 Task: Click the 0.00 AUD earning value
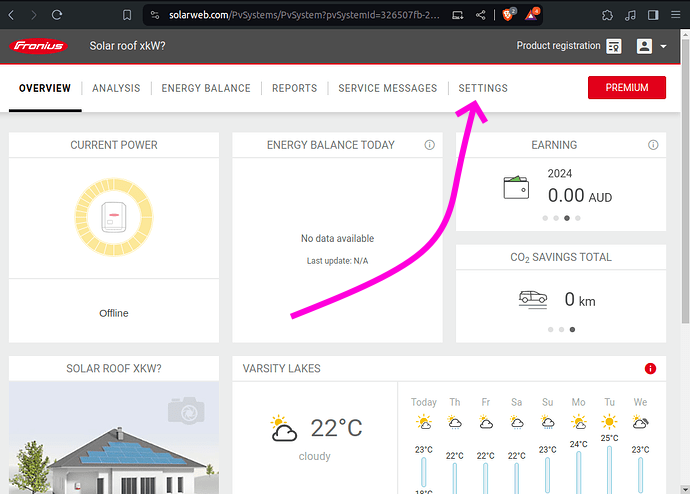coord(580,195)
